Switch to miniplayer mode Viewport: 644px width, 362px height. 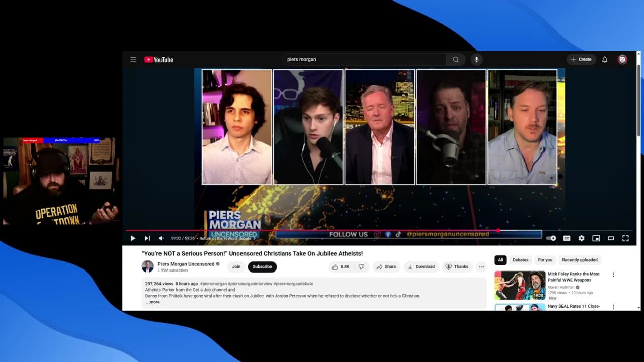[596, 238]
